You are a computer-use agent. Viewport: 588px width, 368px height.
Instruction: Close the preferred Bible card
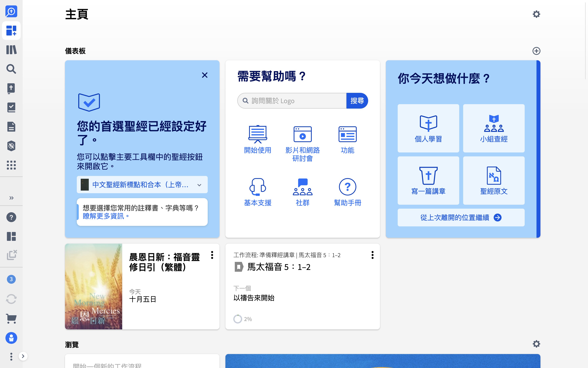point(205,75)
